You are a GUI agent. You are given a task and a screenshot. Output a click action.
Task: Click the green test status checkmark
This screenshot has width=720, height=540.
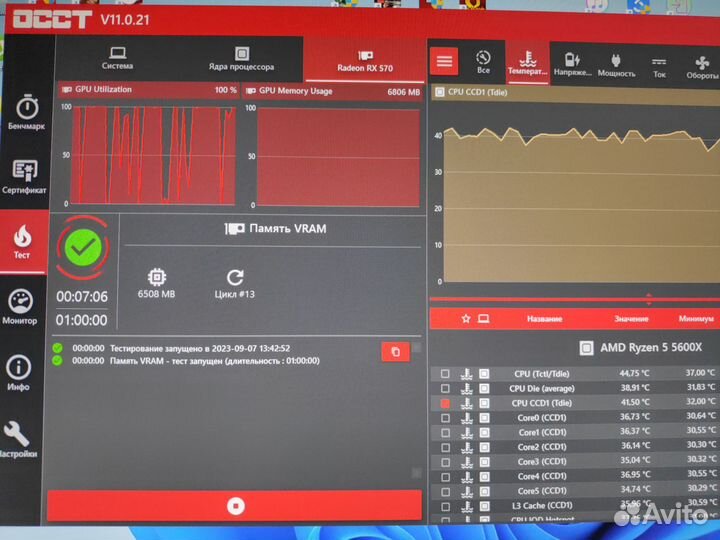83,248
